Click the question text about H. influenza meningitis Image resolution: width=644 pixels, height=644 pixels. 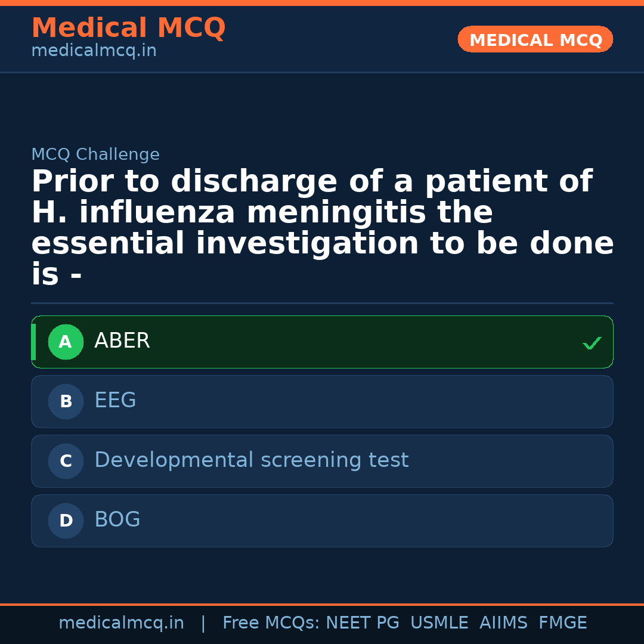click(322, 227)
